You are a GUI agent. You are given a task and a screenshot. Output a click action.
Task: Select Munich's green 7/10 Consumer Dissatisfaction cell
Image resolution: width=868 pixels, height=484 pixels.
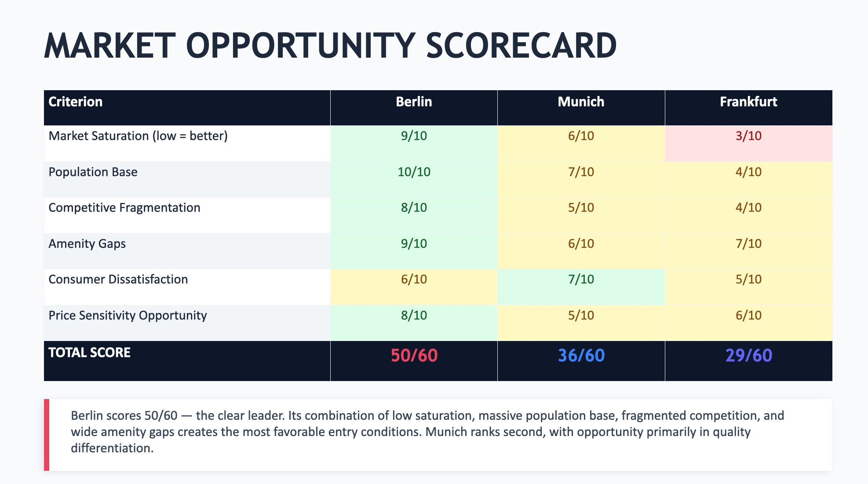pos(581,279)
